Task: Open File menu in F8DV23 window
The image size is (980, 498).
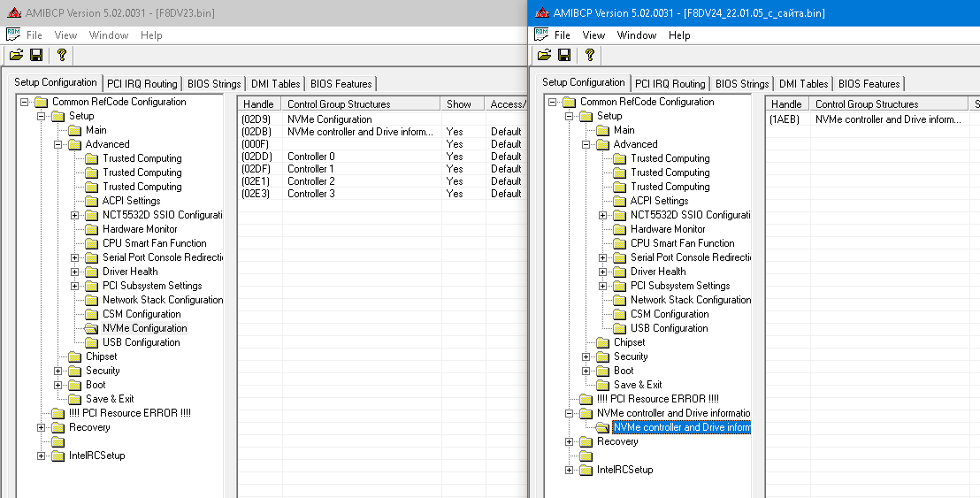Action: 34,35
